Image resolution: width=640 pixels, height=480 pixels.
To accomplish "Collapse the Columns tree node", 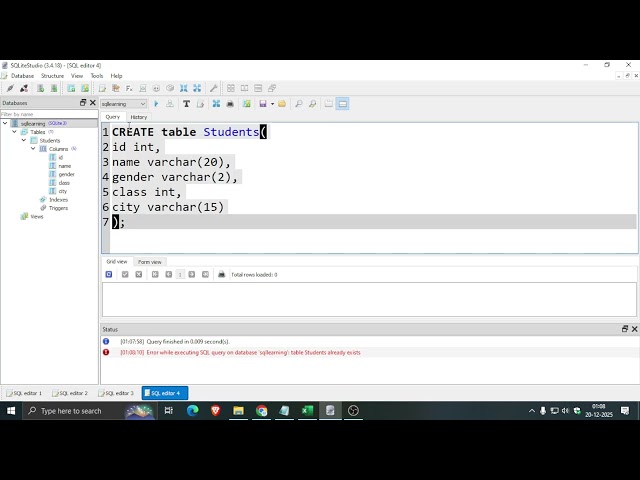I will 33,149.
